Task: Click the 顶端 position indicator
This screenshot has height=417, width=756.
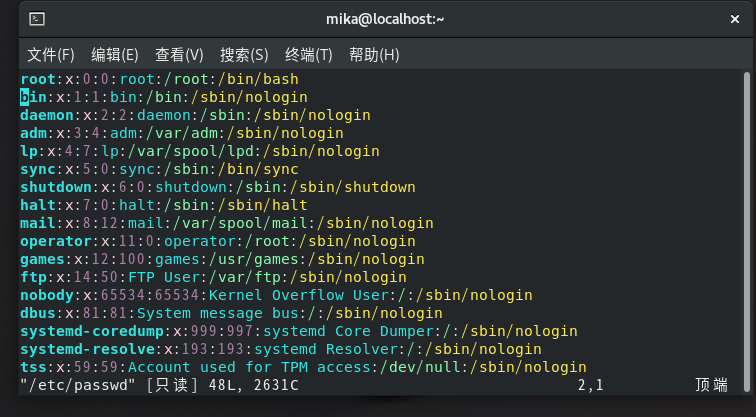Action: tap(711, 385)
